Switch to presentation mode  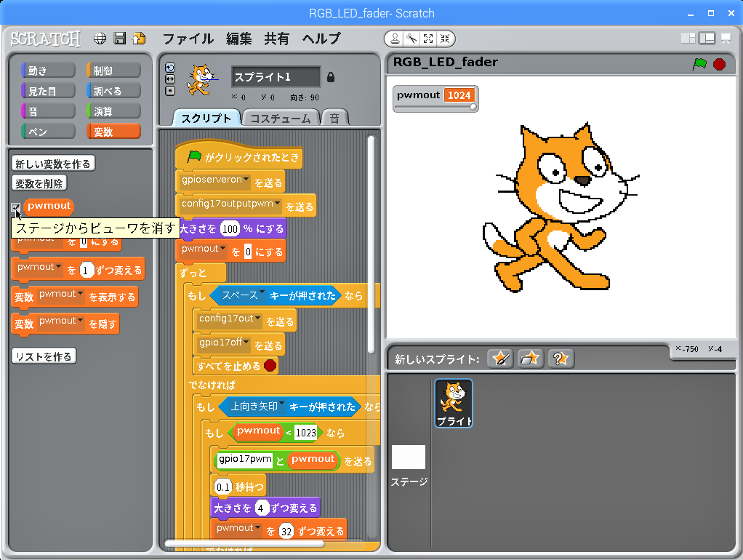coord(726,39)
